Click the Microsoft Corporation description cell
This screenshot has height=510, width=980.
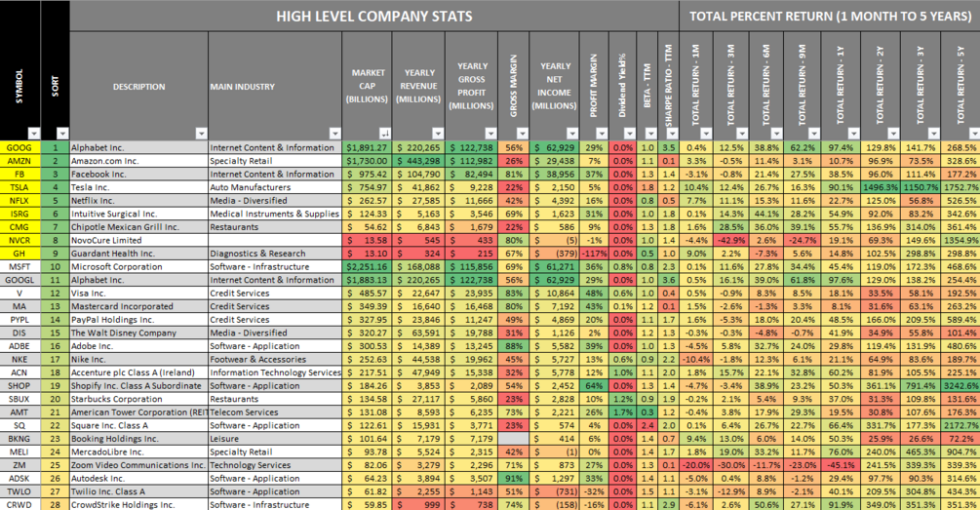point(138,267)
